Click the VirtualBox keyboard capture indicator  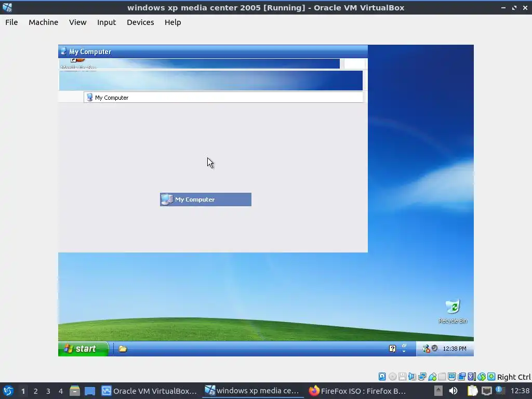point(491,377)
